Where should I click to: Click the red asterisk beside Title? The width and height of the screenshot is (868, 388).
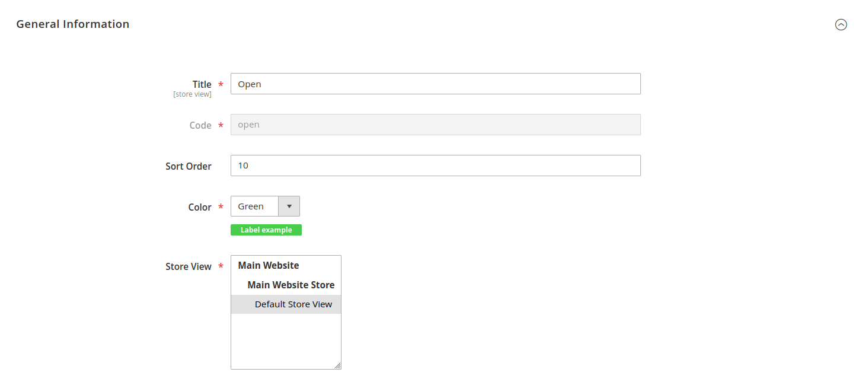tap(221, 85)
